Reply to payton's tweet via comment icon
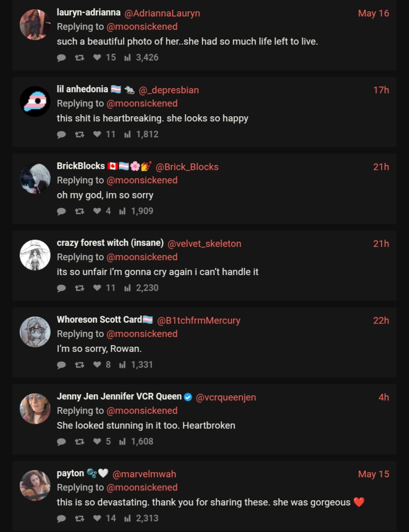The image size is (409, 532). [61, 518]
